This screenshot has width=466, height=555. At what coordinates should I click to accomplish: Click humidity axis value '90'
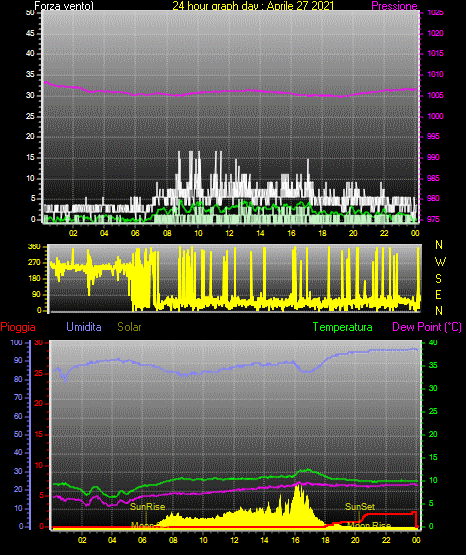[18, 360]
